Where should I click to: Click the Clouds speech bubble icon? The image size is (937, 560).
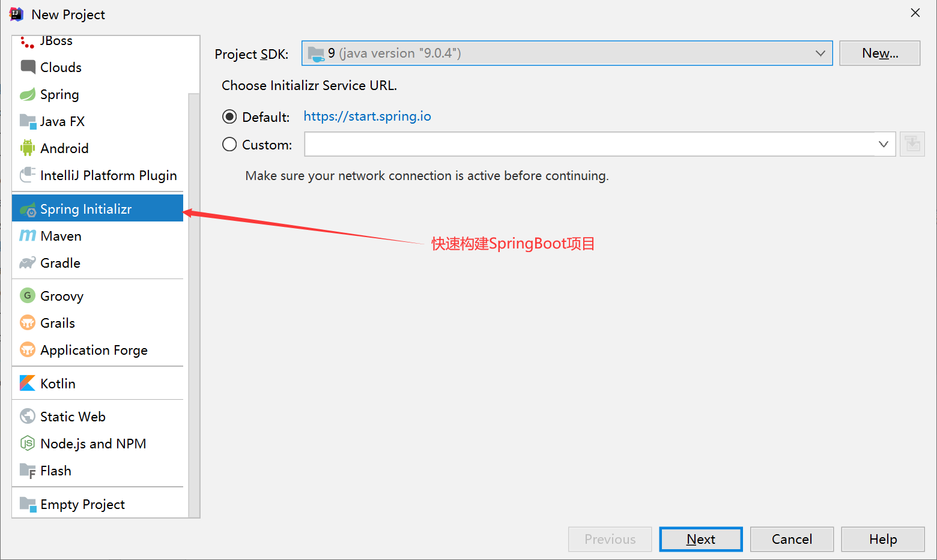[28, 67]
